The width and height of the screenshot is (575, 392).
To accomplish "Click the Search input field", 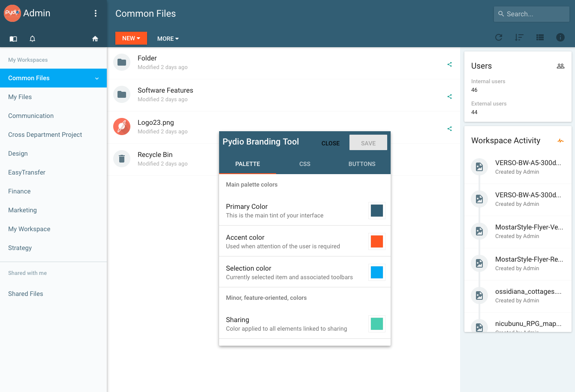I will tap(532, 14).
